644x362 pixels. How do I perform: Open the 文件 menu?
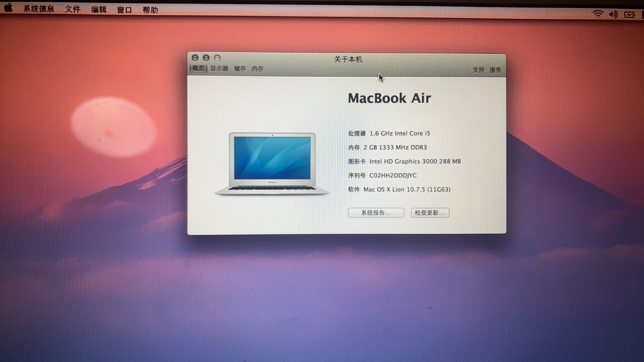coord(73,9)
